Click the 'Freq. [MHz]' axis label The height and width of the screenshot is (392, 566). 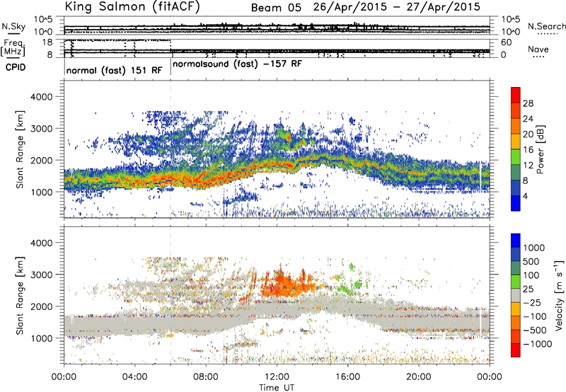pyautogui.click(x=13, y=47)
